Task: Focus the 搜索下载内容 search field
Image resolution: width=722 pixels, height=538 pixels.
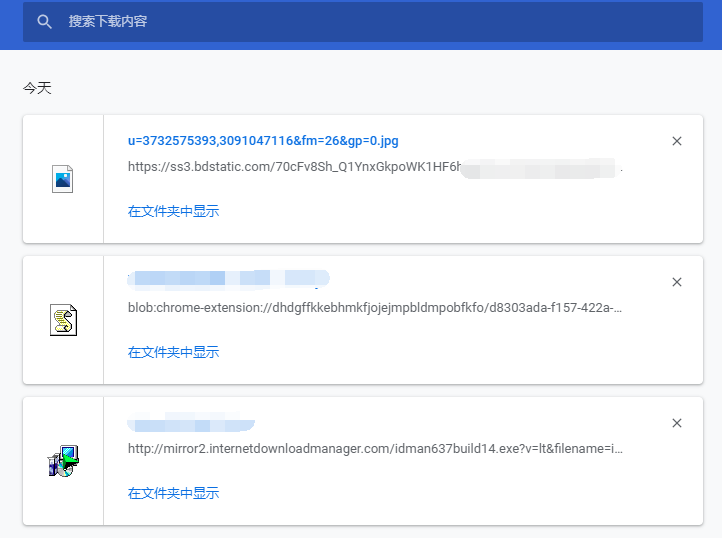Action: tap(363, 22)
